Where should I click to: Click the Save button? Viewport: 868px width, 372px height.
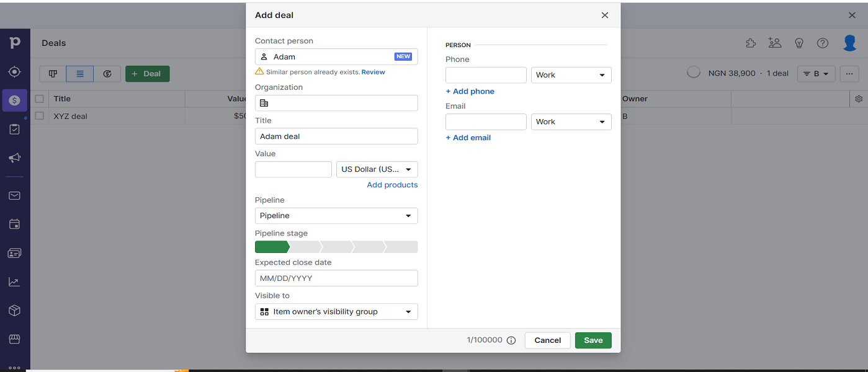click(593, 340)
